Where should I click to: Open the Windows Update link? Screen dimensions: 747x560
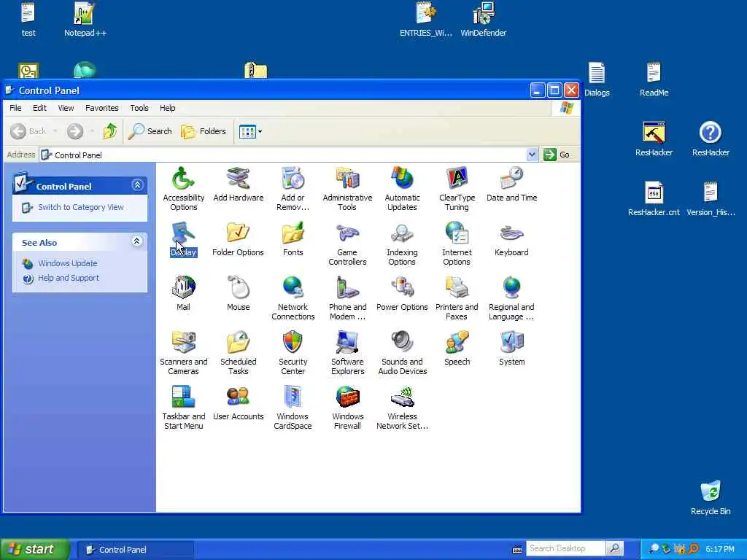point(68,263)
